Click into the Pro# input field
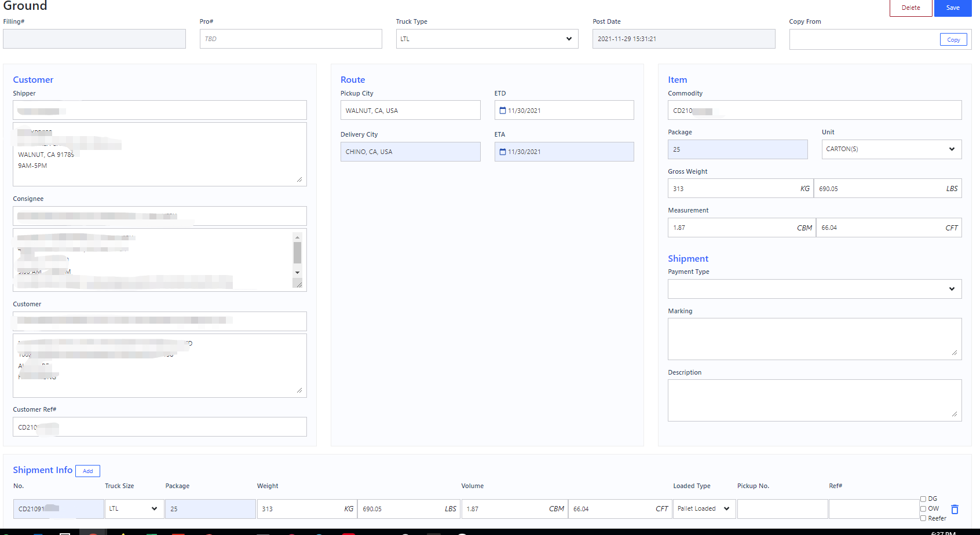Viewport: 980px width, 535px height. 290,39
